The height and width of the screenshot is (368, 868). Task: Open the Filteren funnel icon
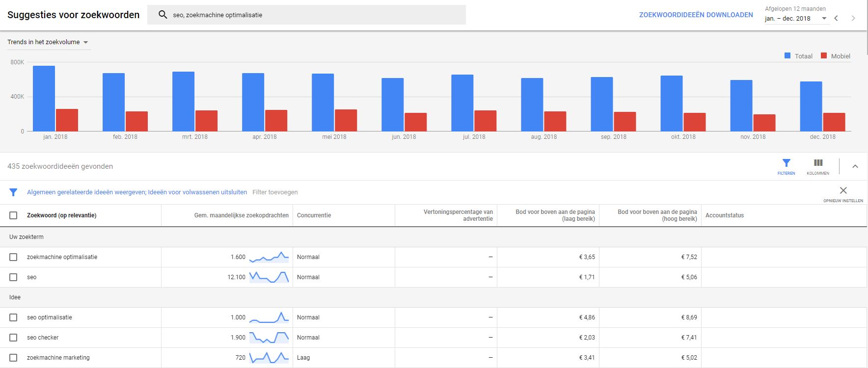pos(786,166)
